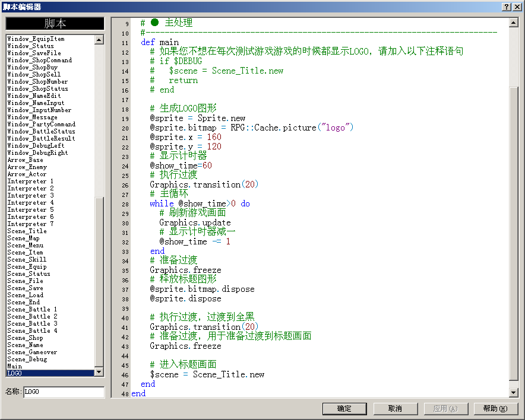Select Scene_Load script

(x=50, y=295)
